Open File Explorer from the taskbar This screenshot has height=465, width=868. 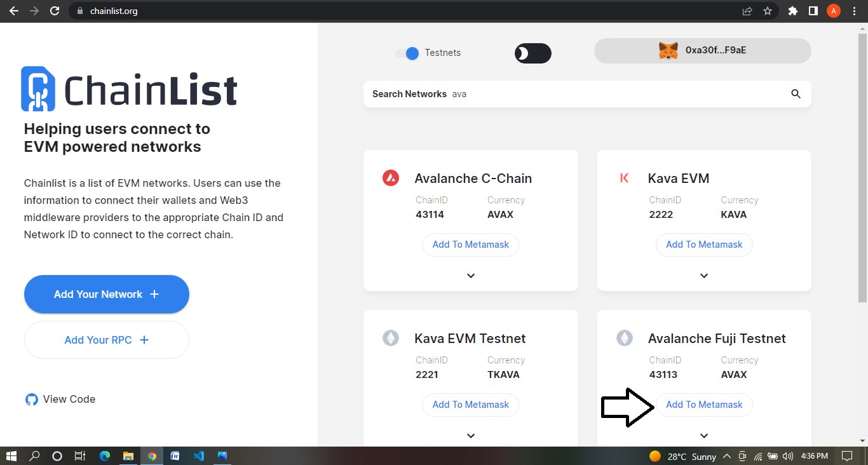pyautogui.click(x=128, y=456)
